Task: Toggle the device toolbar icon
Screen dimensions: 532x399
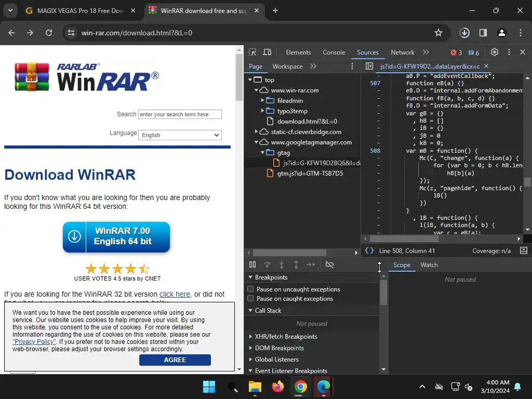Action: click(268, 52)
